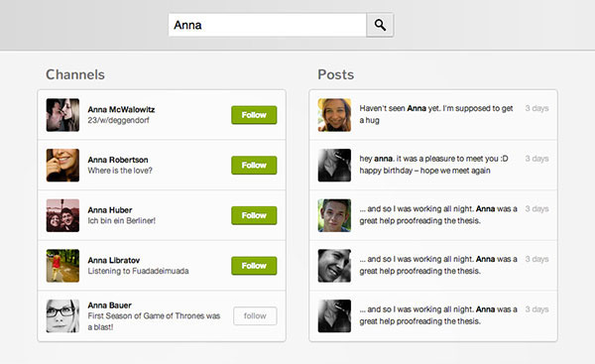Image resolution: width=595 pixels, height=364 pixels.
Task: Open Anna McWalowitz profile picture
Action: 63,115
